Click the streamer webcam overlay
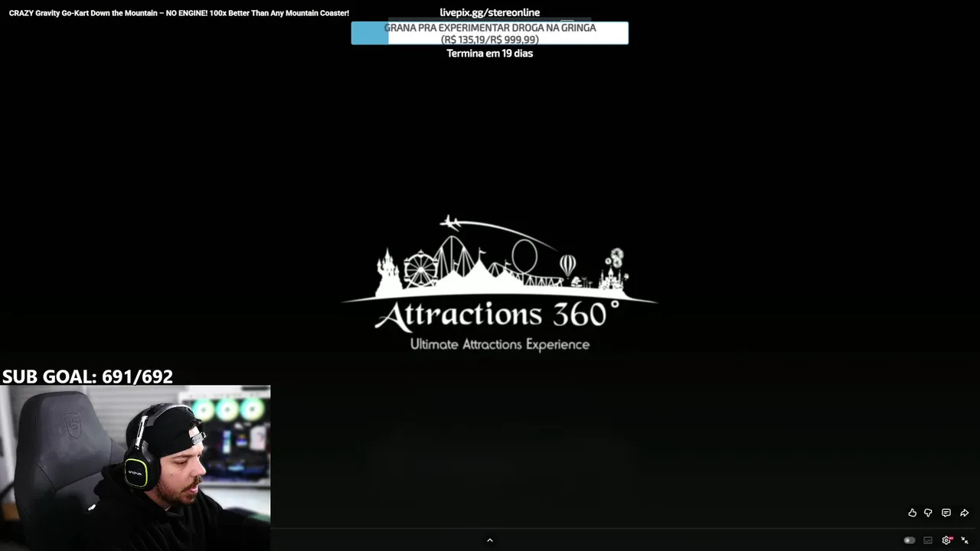Image resolution: width=980 pixels, height=551 pixels. [x=135, y=468]
